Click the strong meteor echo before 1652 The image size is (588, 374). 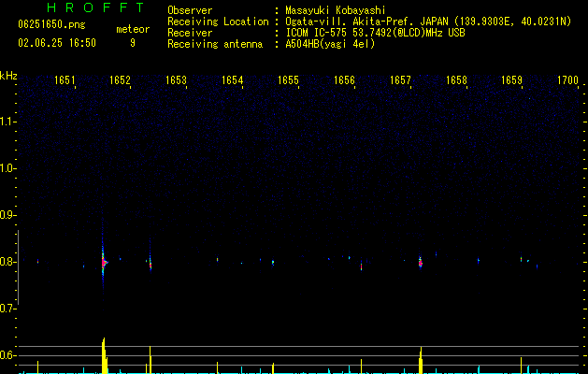[x=104, y=262]
